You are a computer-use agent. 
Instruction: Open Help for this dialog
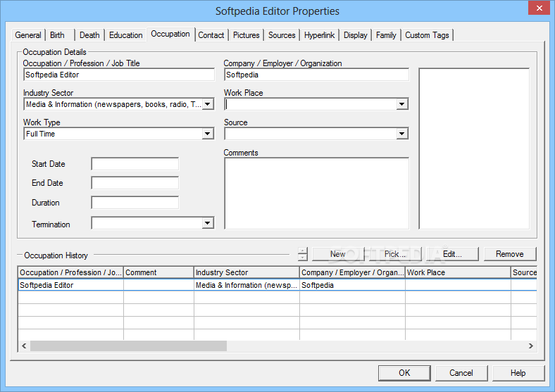click(x=518, y=373)
